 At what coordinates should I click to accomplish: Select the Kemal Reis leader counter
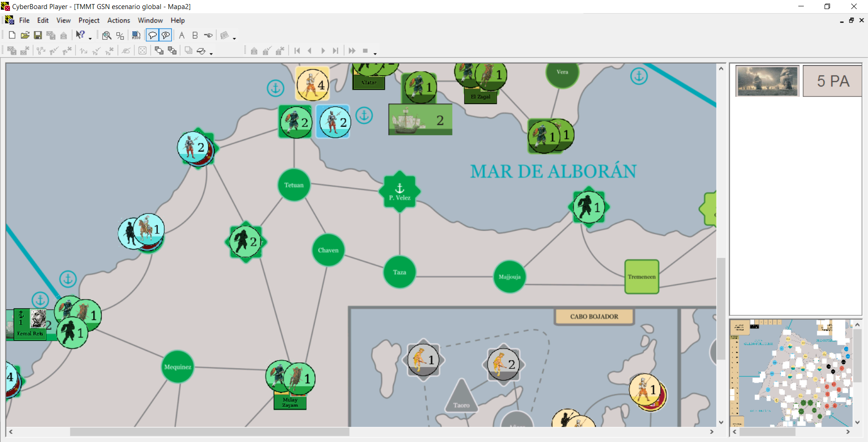[x=30, y=324]
